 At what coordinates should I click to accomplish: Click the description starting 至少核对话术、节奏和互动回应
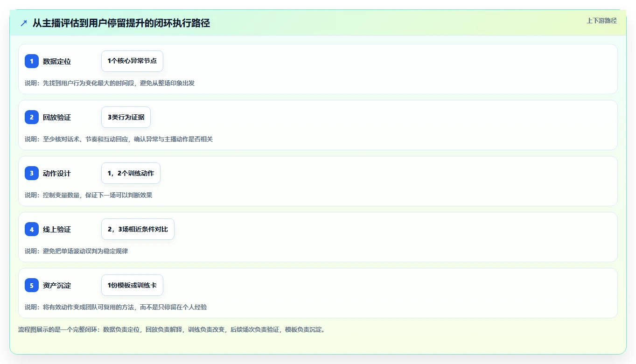click(x=119, y=139)
